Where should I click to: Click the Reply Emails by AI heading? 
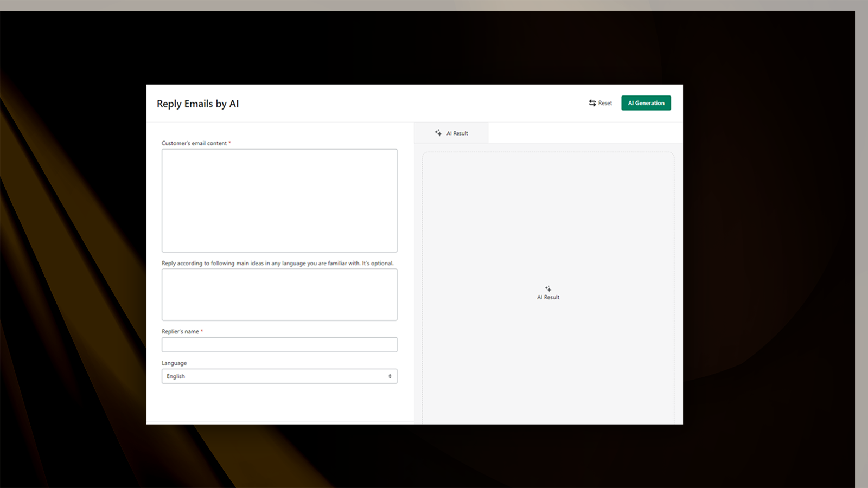(x=198, y=104)
